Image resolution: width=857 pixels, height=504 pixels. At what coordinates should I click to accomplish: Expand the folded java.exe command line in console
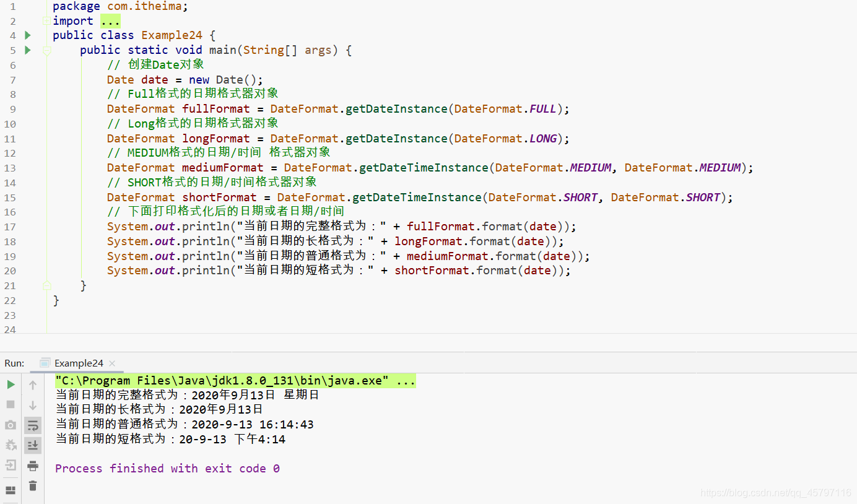235,380
